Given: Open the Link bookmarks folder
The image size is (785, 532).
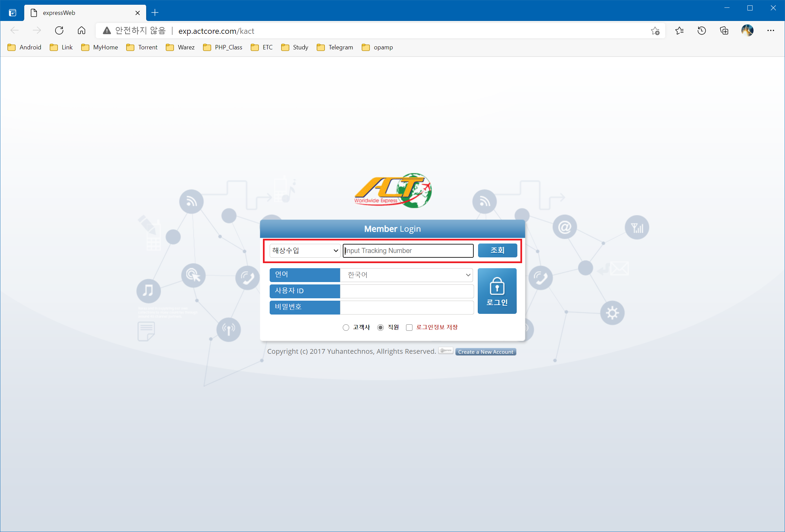Looking at the screenshot, I should click(61, 47).
